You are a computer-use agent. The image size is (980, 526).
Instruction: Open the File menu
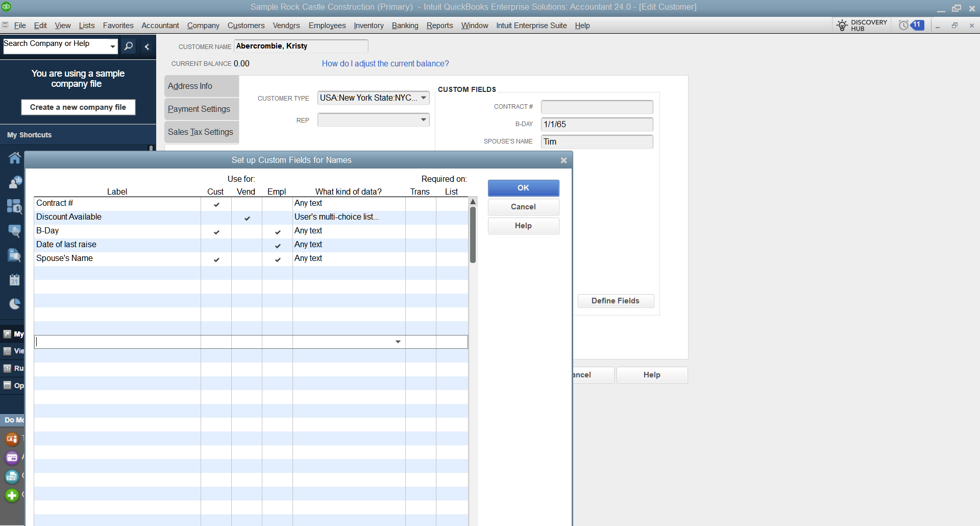(20, 26)
